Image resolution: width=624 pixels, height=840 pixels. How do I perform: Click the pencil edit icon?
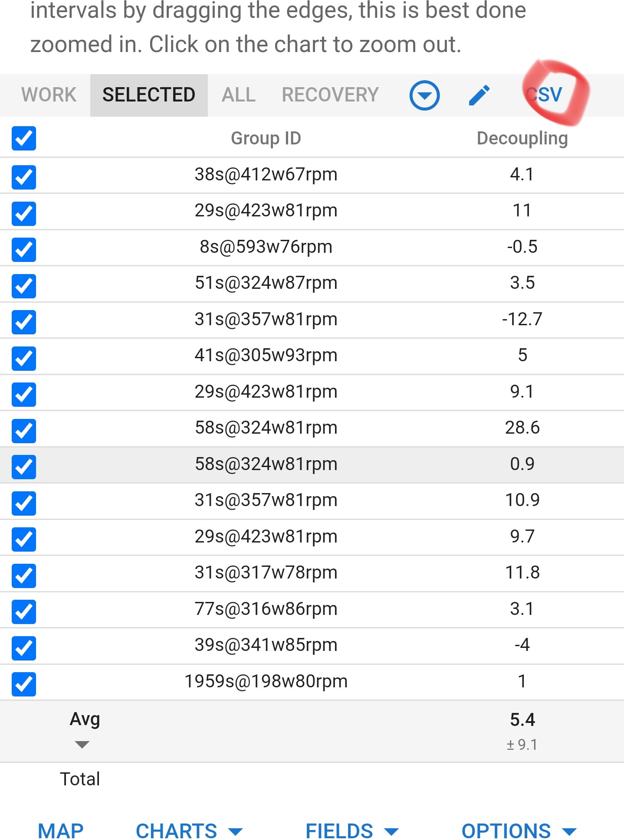(x=479, y=95)
